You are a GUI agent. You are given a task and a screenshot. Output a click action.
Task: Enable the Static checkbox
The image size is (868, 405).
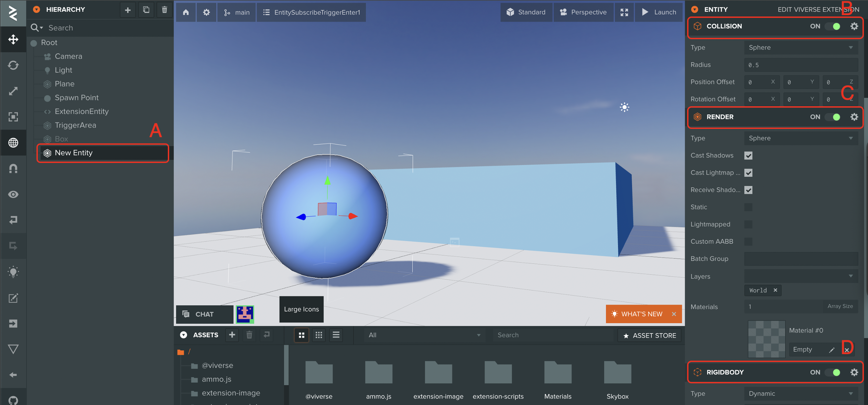[x=748, y=207]
